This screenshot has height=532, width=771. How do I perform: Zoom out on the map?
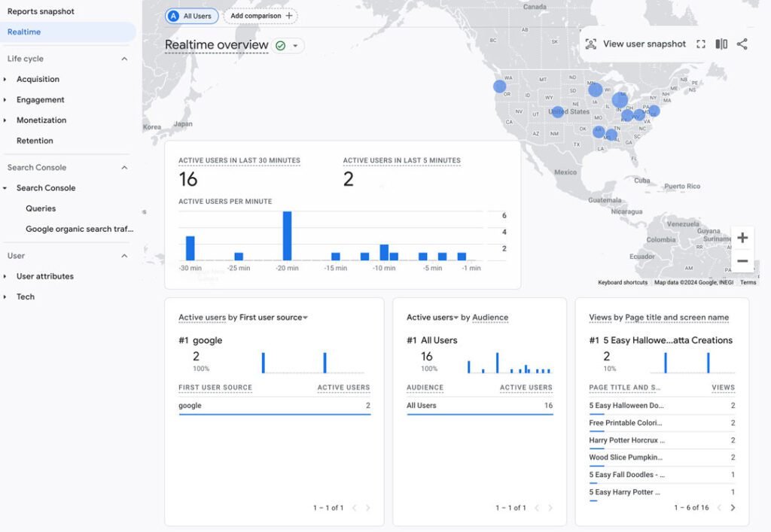pos(742,261)
